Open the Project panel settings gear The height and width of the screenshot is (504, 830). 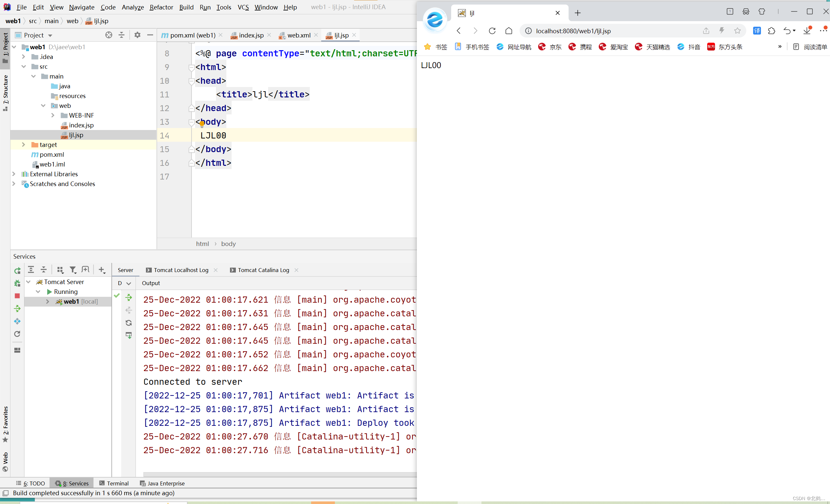tap(137, 35)
